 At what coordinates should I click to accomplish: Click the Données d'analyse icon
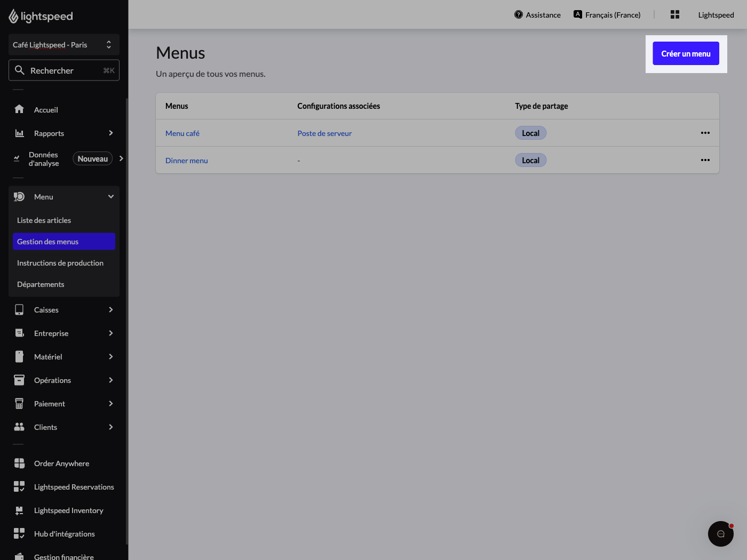[17, 158]
